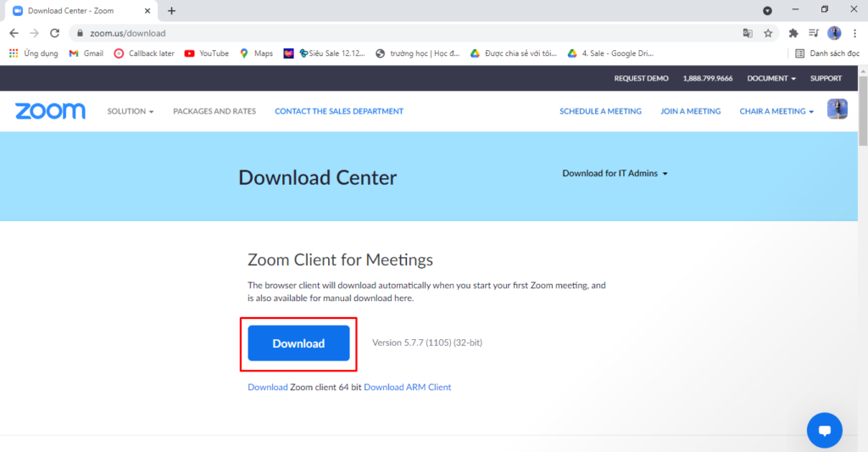
Task: Expand the Document menu in top bar
Action: pyautogui.click(x=771, y=78)
